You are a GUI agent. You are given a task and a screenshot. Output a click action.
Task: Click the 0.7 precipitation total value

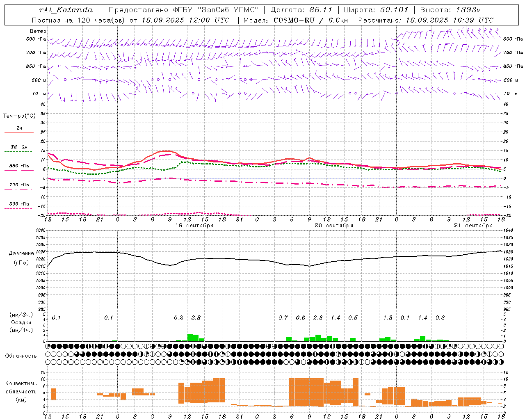click(283, 317)
